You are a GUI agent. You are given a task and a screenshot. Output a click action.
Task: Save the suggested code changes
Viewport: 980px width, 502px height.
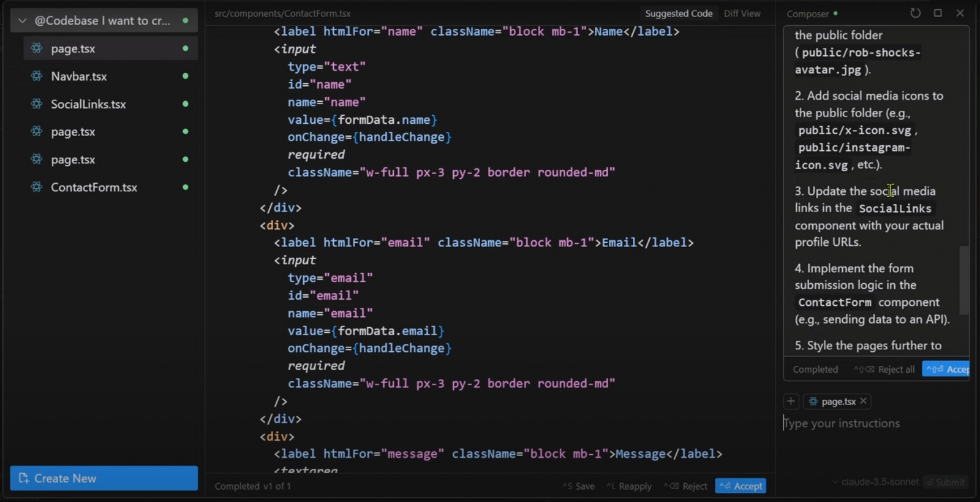(579, 486)
